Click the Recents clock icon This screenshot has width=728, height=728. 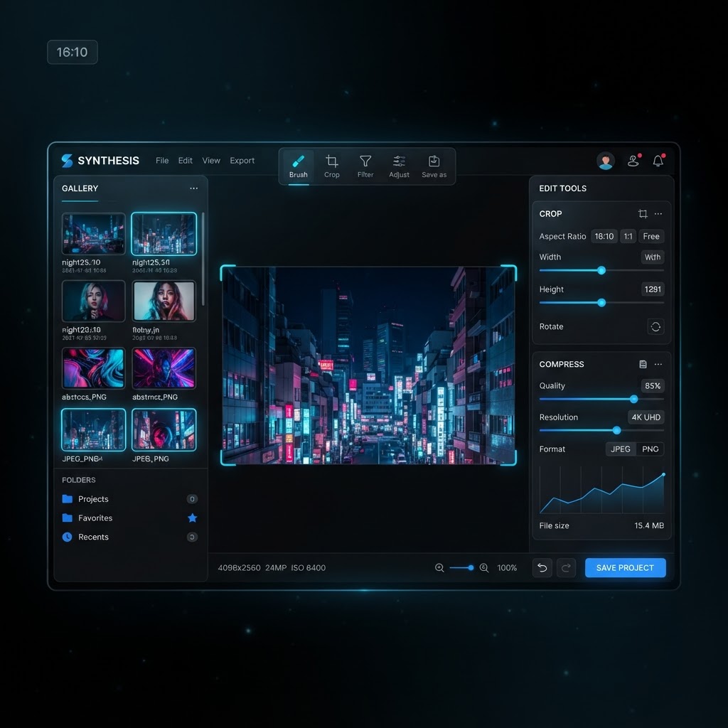[68, 537]
